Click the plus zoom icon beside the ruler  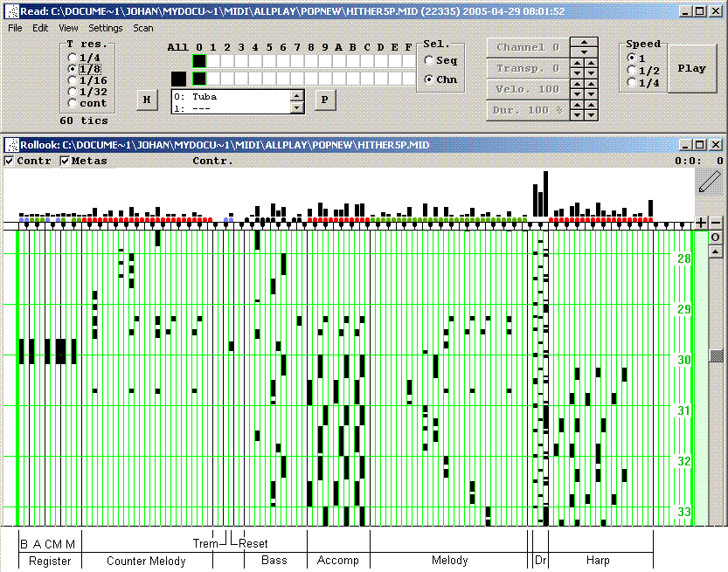coord(701,223)
